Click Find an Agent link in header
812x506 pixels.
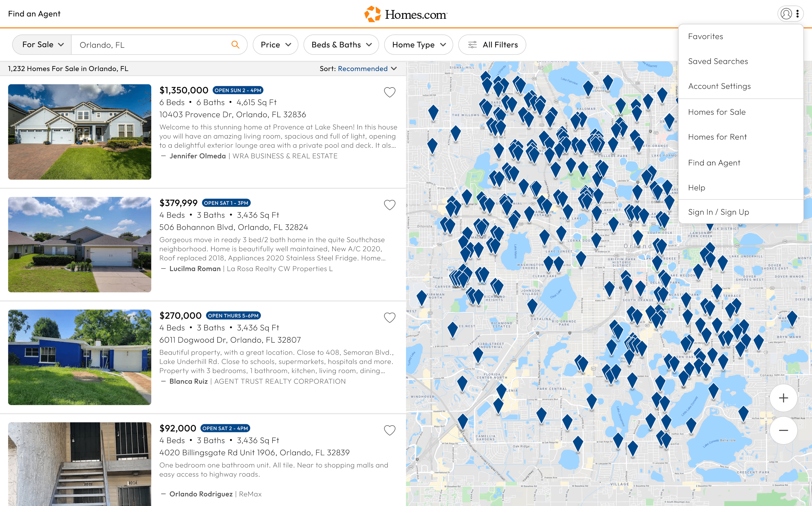34,14
